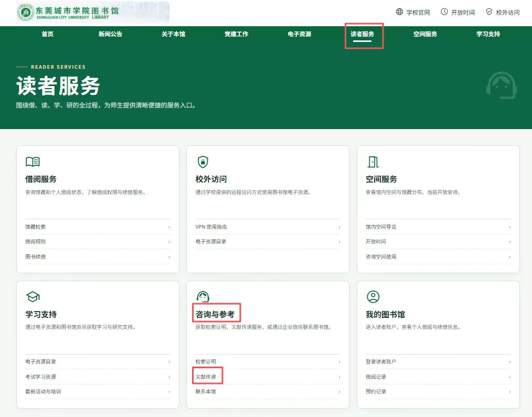Click the 借阅服务 card heading
The height and width of the screenshot is (417, 532).
click(x=41, y=179)
